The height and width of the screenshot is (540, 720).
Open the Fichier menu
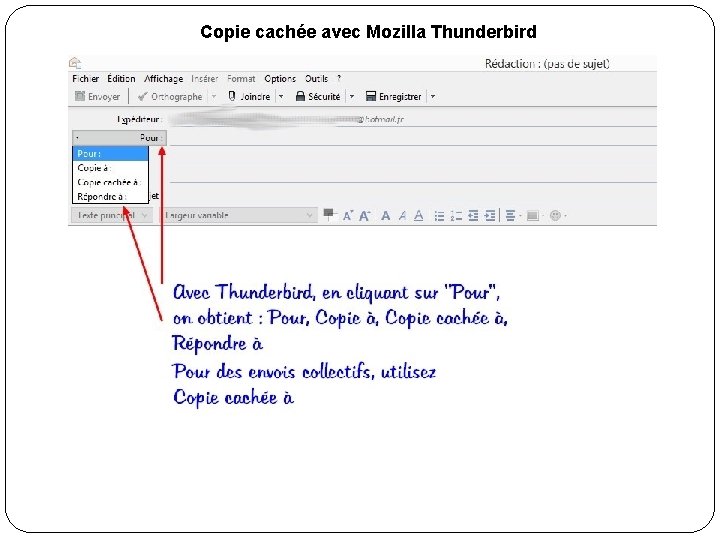tap(85, 79)
